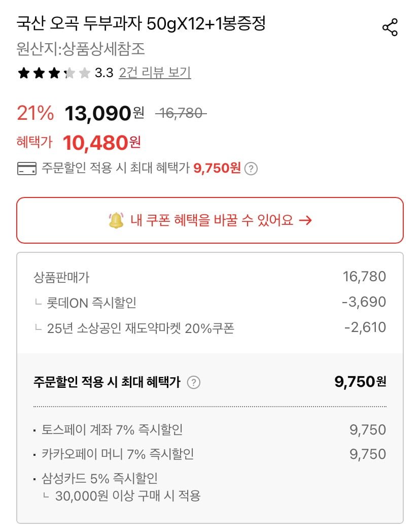
Task: Select the product title 국산 오곡 두부과자
Action: coord(142,23)
